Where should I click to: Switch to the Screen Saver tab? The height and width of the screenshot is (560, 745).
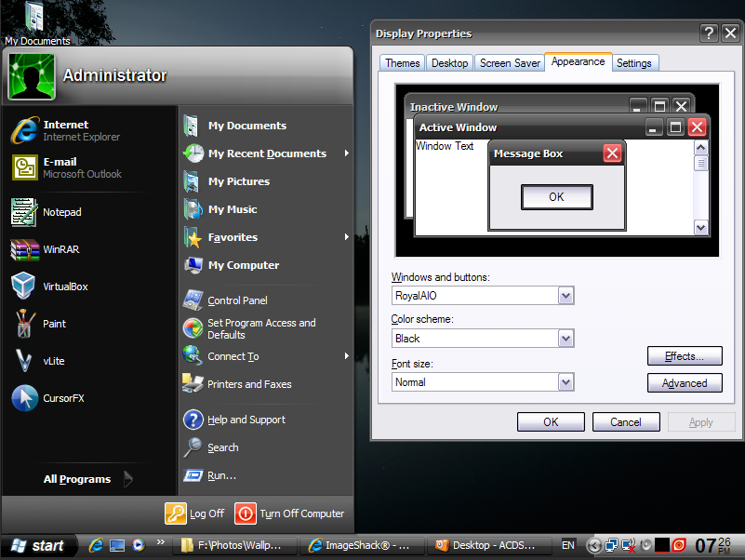510,62
